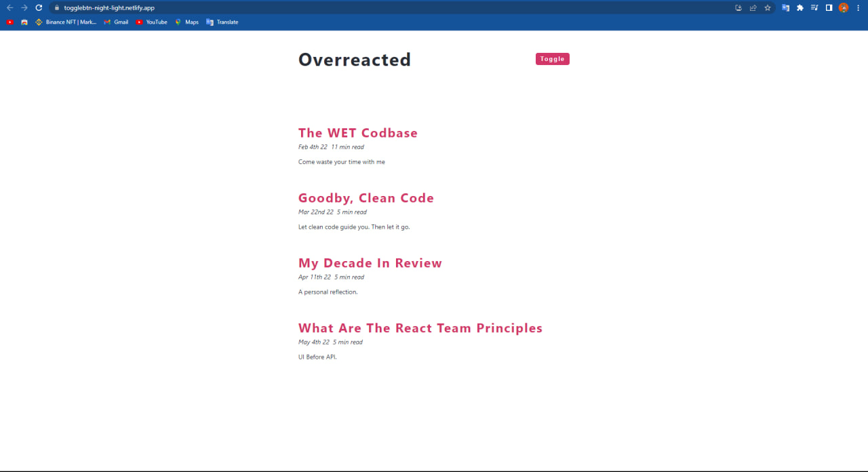
Task: Open 'My Decade In Review' article
Action: [x=370, y=263]
